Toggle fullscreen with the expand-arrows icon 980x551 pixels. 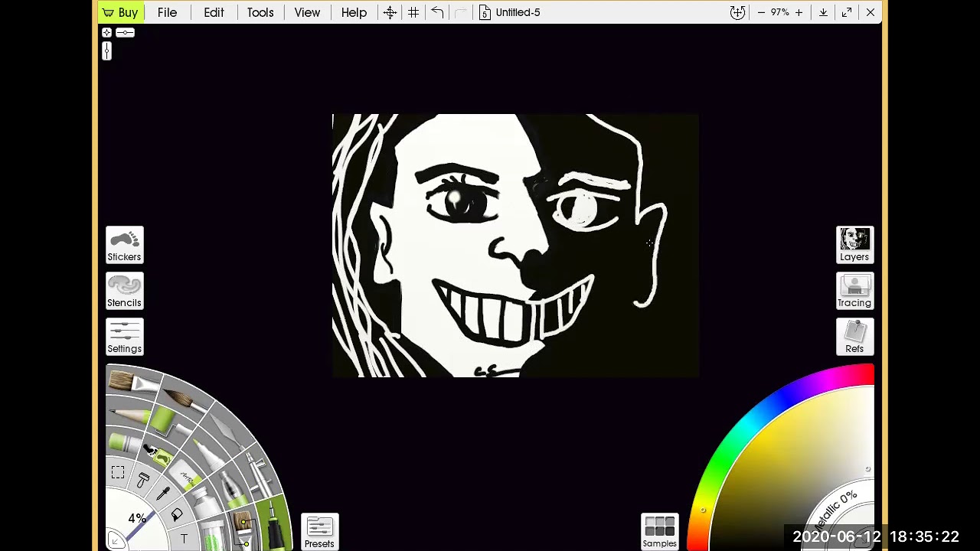point(847,12)
